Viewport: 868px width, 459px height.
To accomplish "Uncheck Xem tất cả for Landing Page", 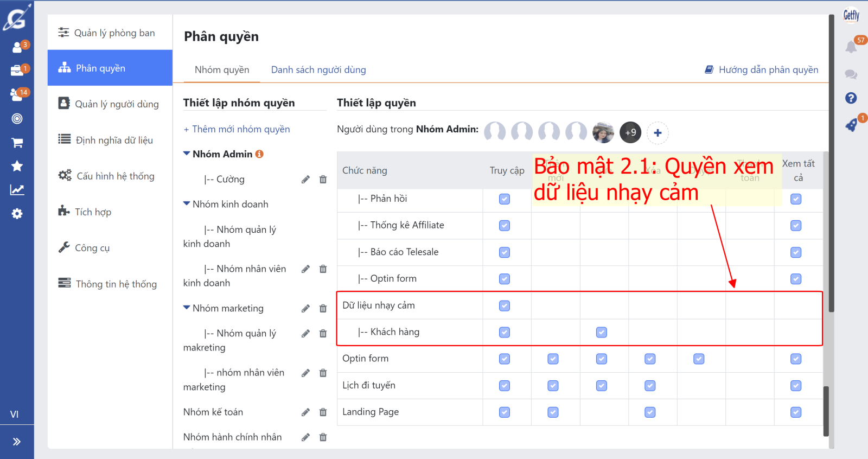I will pos(796,412).
